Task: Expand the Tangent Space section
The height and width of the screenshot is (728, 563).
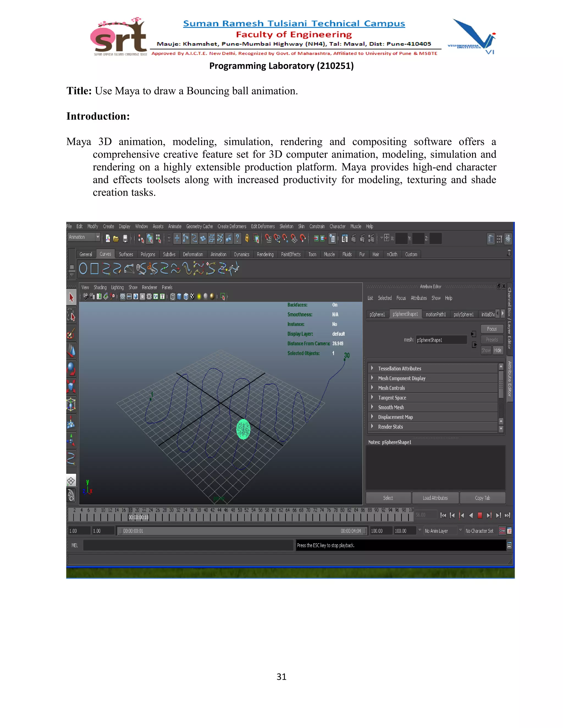Action: pyautogui.click(x=433, y=397)
